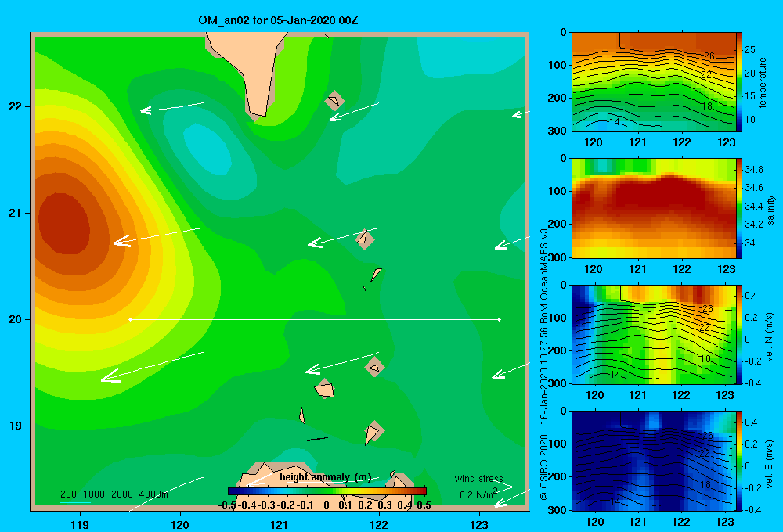The height and width of the screenshot is (532, 783).
Task: Click the "34.8" tick on salinity colorbar
Action: click(753, 170)
